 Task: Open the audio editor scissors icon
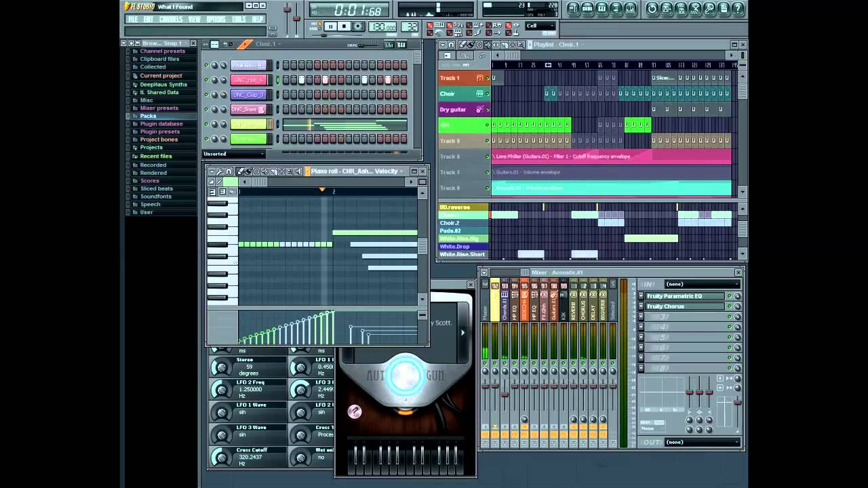(695, 9)
